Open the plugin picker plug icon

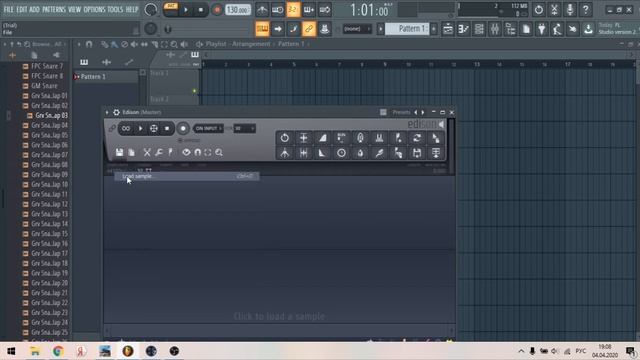click(x=542, y=29)
